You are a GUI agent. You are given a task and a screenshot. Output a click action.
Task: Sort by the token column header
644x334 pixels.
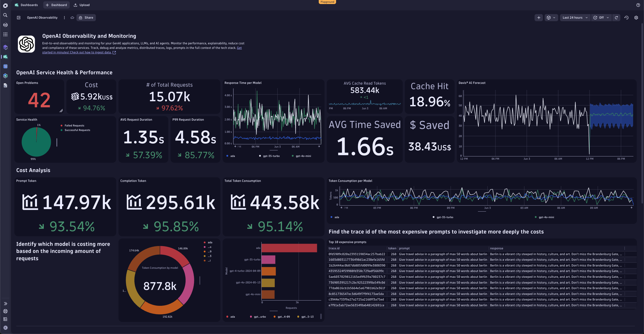(392, 248)
